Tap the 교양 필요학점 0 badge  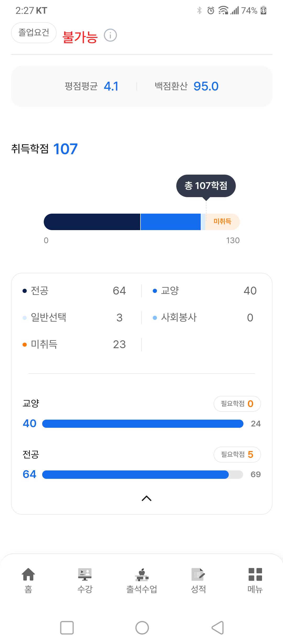tap(237, 404)
